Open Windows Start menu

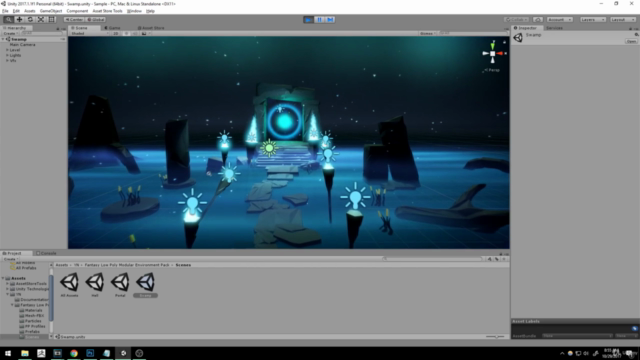pos(8,353)
